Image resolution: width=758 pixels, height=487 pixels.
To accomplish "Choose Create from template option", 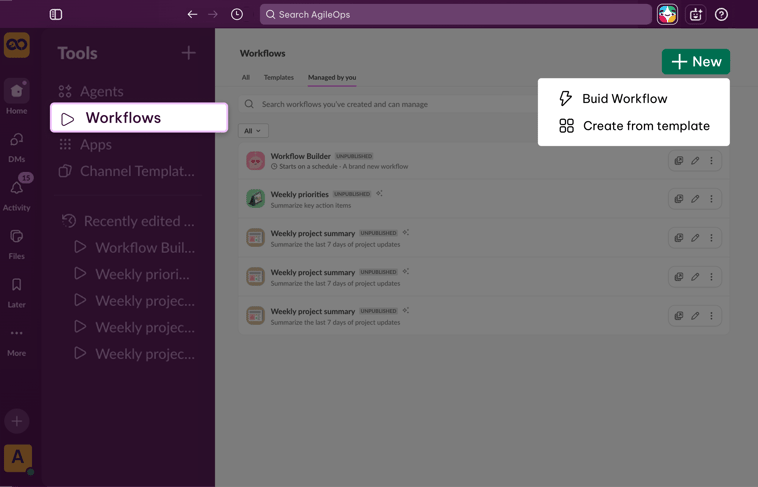I will (x=633, y=126).
